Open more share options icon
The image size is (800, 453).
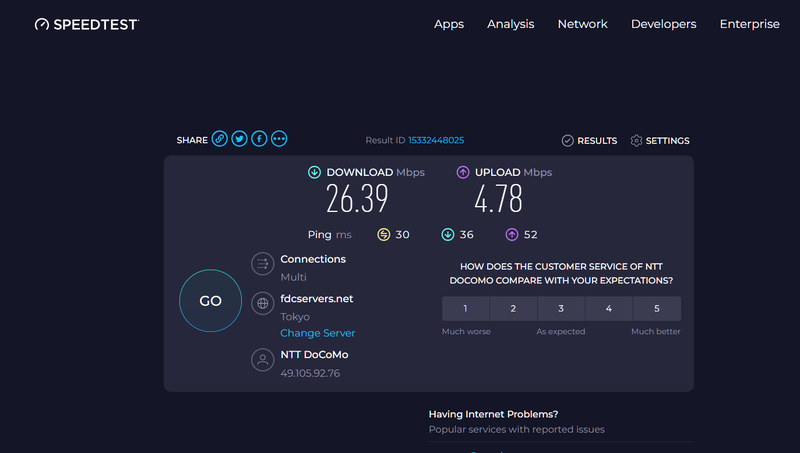click(279, 139)
